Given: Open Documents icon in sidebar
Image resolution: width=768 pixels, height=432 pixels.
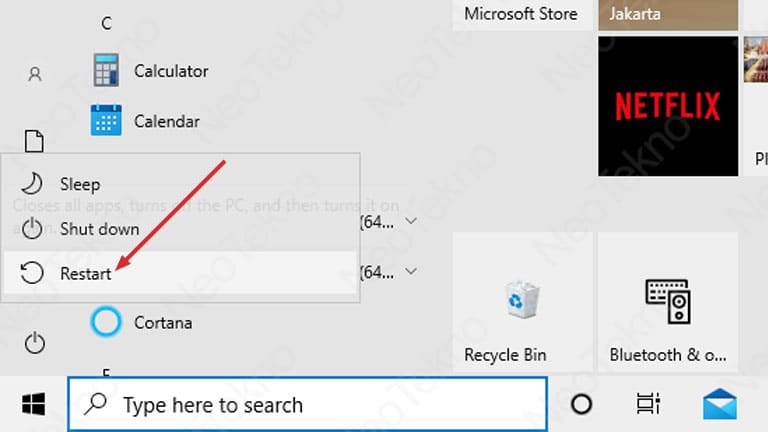Looking at the screenshot, I should click(34, 141).
